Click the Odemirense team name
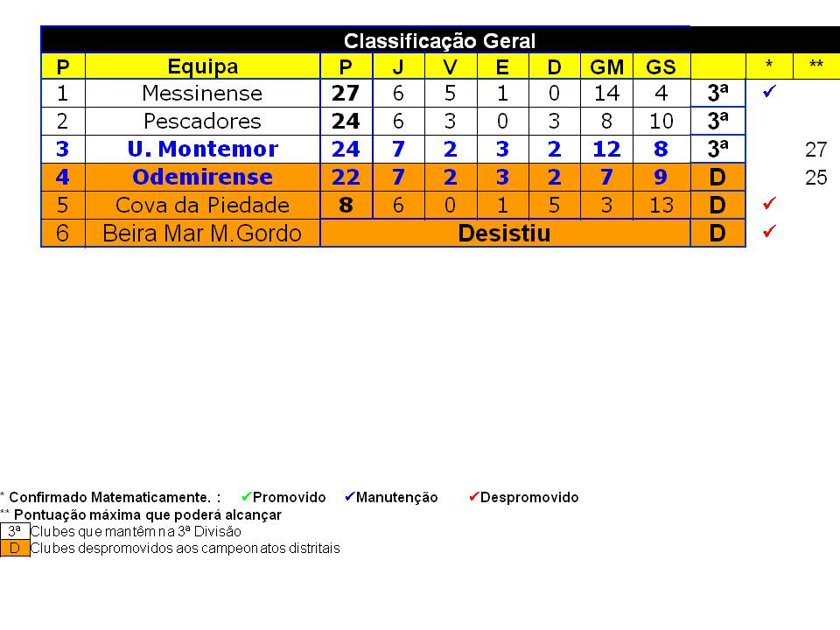 [202, 177]
